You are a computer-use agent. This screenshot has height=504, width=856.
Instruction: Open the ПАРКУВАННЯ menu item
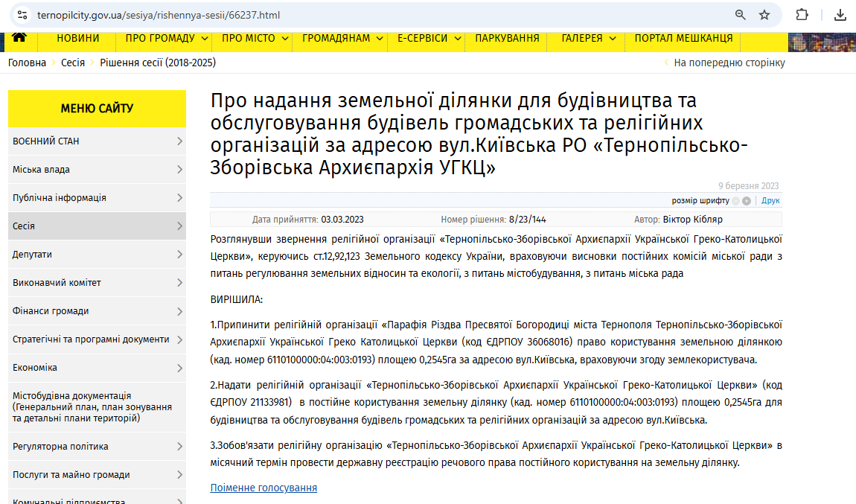(507, 38)
